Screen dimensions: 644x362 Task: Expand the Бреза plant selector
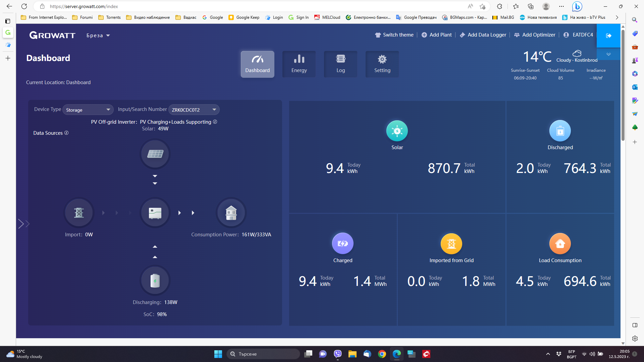(98, 36)
